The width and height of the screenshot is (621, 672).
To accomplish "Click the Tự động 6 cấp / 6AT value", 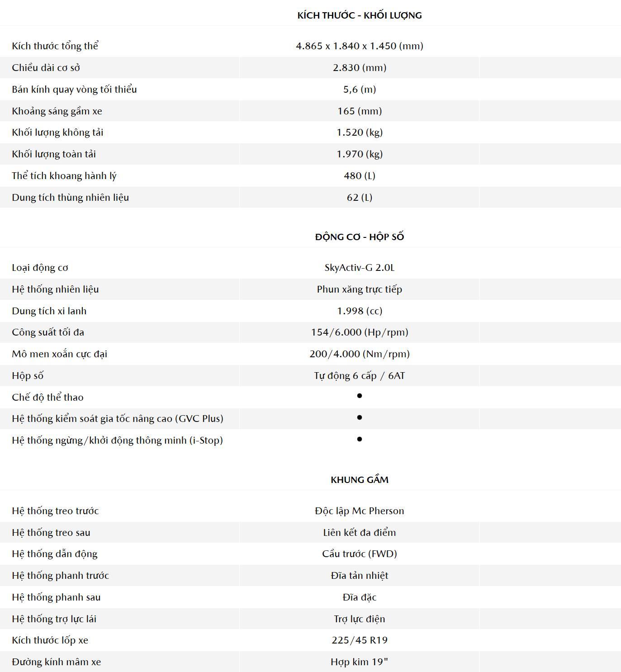I will pos(360,376).
